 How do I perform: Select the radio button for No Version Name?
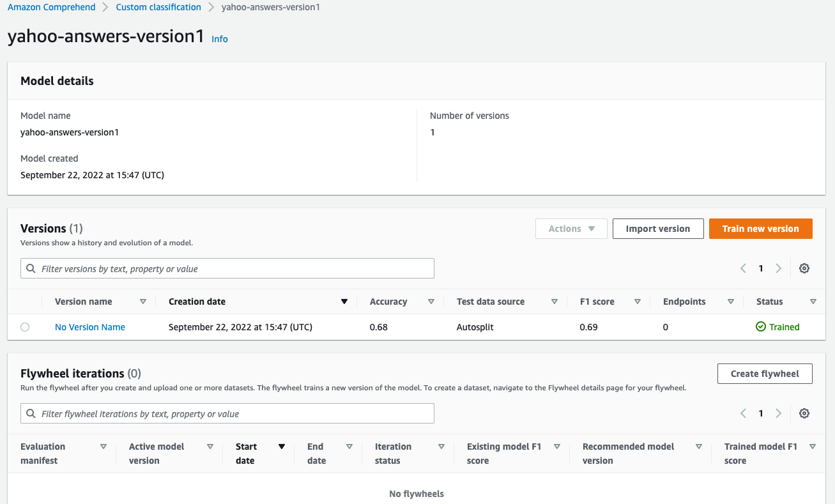(25, 326)
